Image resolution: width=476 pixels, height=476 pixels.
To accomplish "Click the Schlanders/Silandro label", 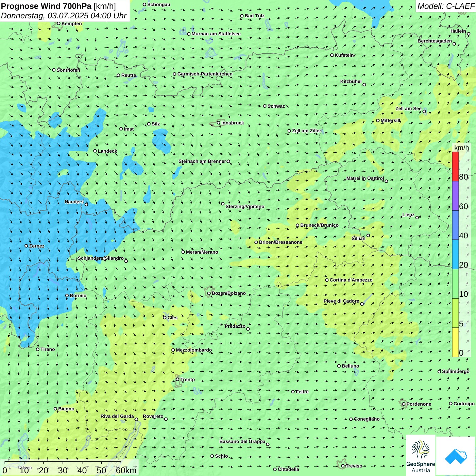I will 101,258.
